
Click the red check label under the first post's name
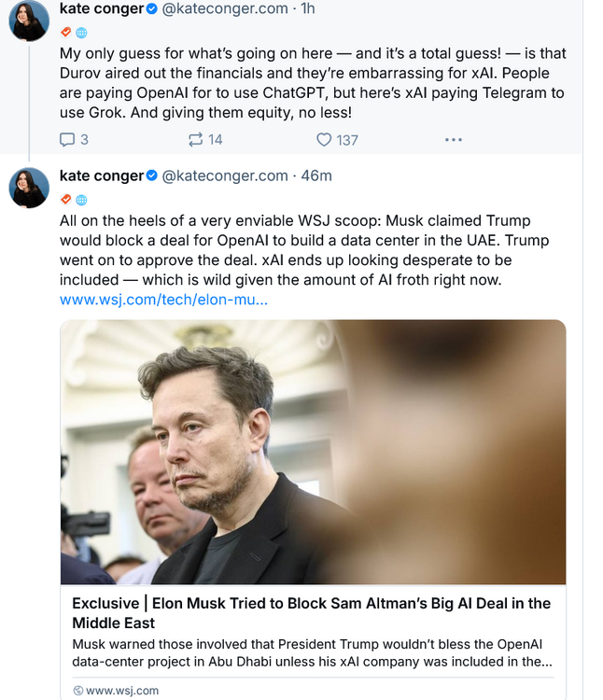(x=65, y=32)
